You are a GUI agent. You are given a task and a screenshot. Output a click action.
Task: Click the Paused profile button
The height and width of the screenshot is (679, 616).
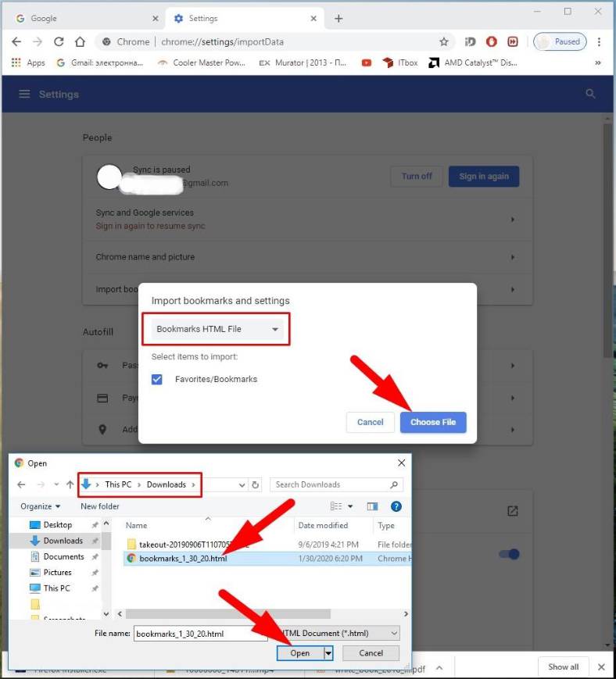(x=560, y=41)
